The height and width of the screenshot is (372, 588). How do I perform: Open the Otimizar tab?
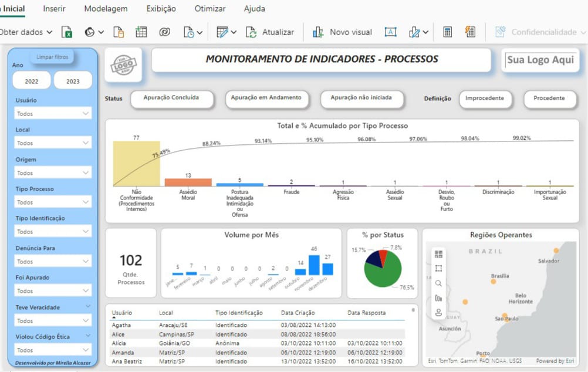[x=210, y=9]
